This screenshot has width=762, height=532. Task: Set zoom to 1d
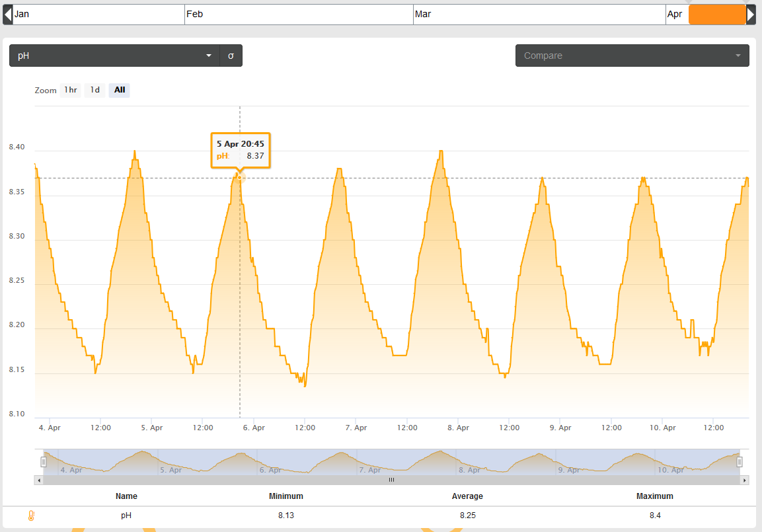(x=95, y=90)
